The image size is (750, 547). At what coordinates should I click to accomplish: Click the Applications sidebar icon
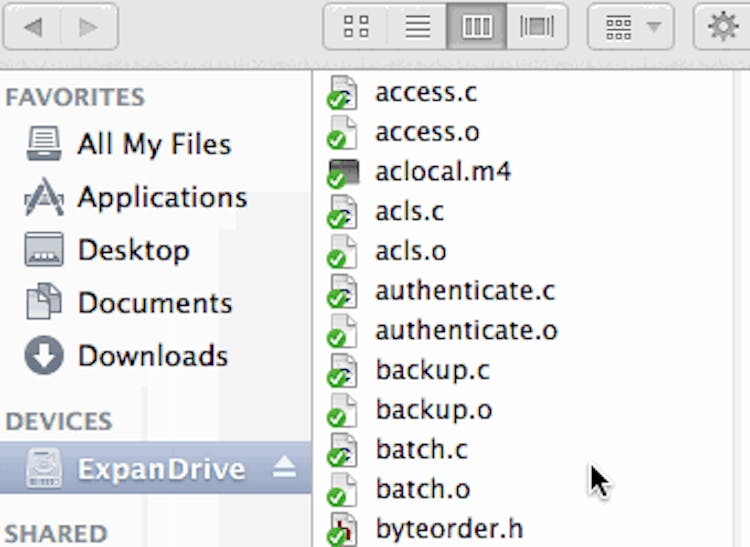44,197
